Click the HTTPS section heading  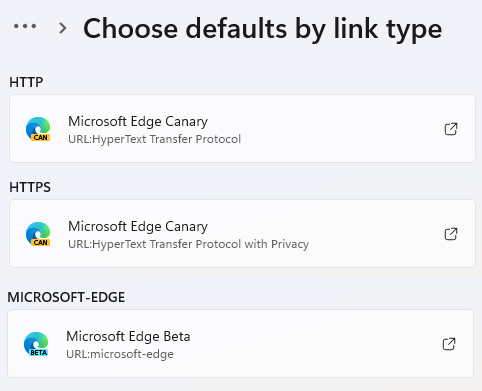pos(30,187)
